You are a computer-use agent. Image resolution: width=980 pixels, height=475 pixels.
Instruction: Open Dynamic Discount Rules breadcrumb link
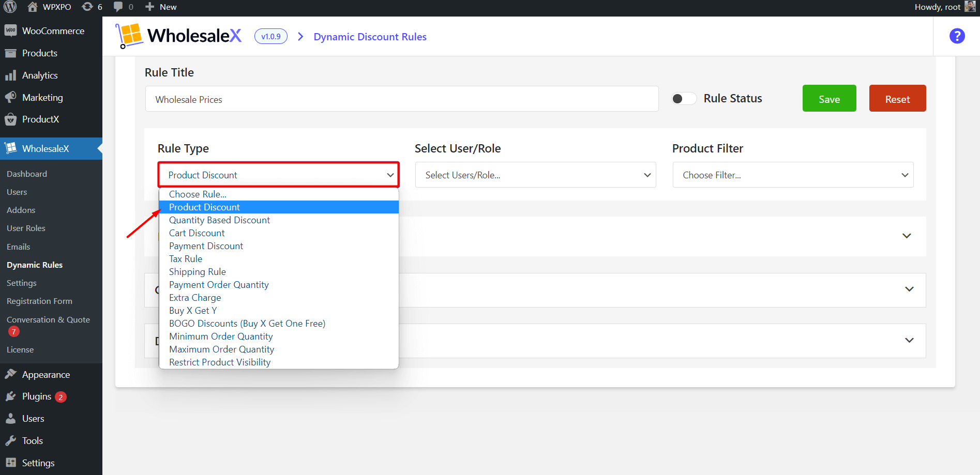point(370,37)
